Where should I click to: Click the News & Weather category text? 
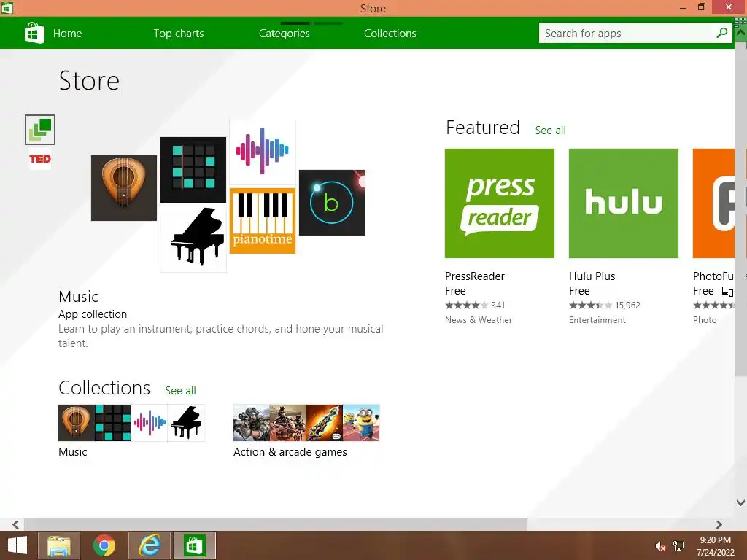[x=479, y=320]
